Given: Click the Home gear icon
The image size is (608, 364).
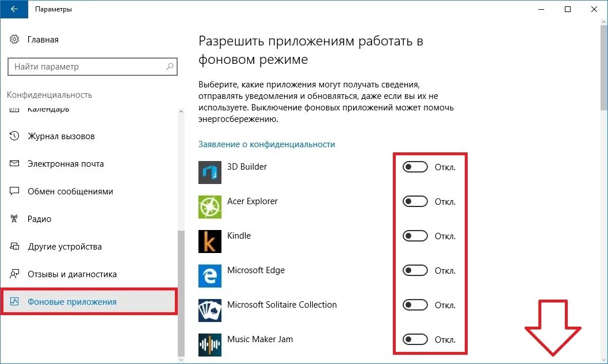Looking at the screenshot, I should tap(14, 39).
